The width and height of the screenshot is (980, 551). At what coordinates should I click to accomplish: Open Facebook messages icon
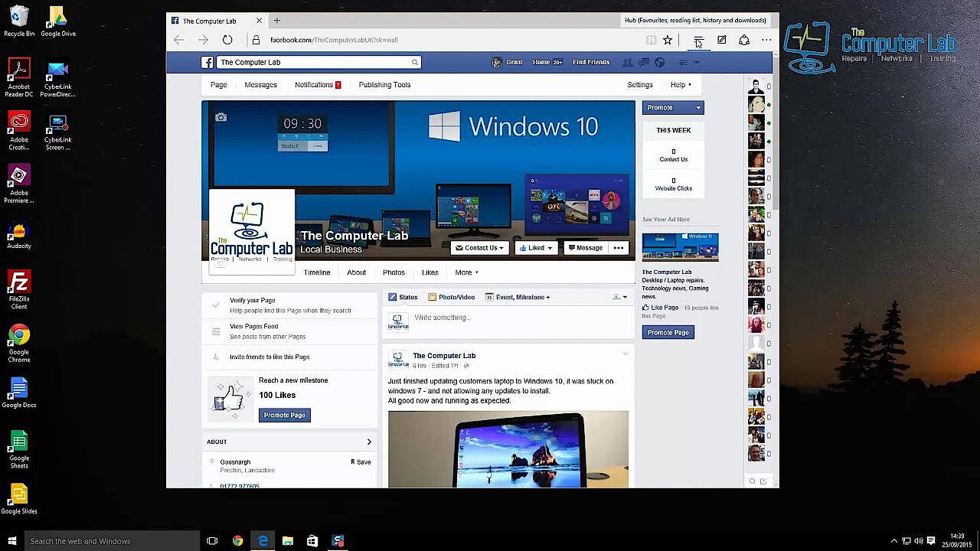pyautogui.click(x=644, y=62)
